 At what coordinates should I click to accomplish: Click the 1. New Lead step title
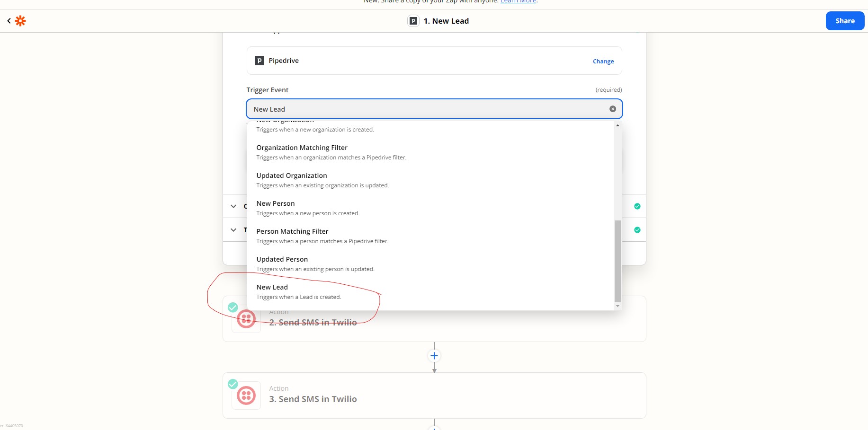click(446, 21)
